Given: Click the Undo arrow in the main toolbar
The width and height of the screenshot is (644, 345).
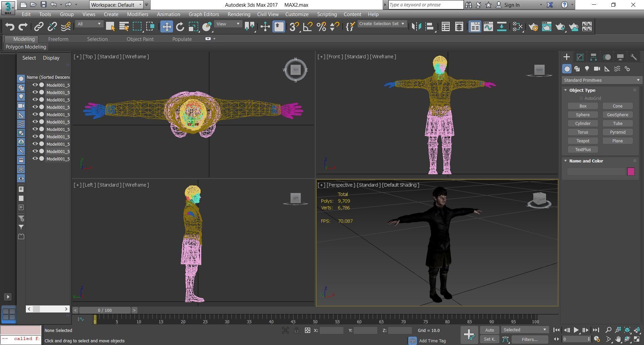Looking at the screenshot, I should tap(10, 26).
